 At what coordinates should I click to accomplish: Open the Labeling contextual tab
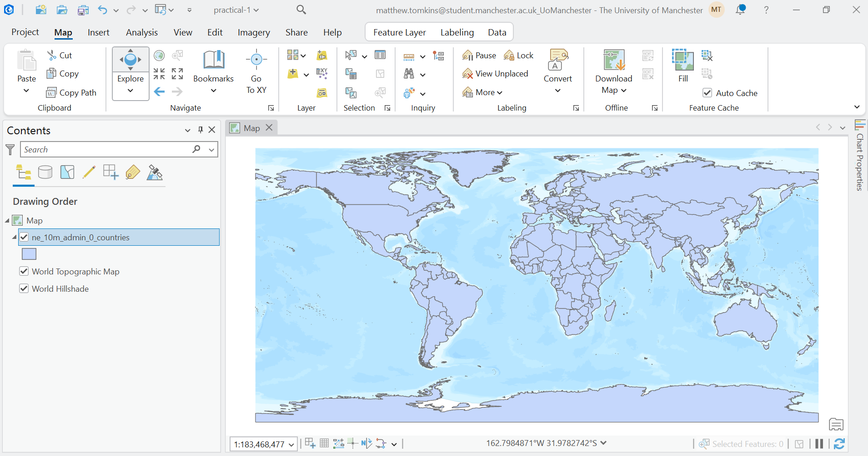point(457,32)
